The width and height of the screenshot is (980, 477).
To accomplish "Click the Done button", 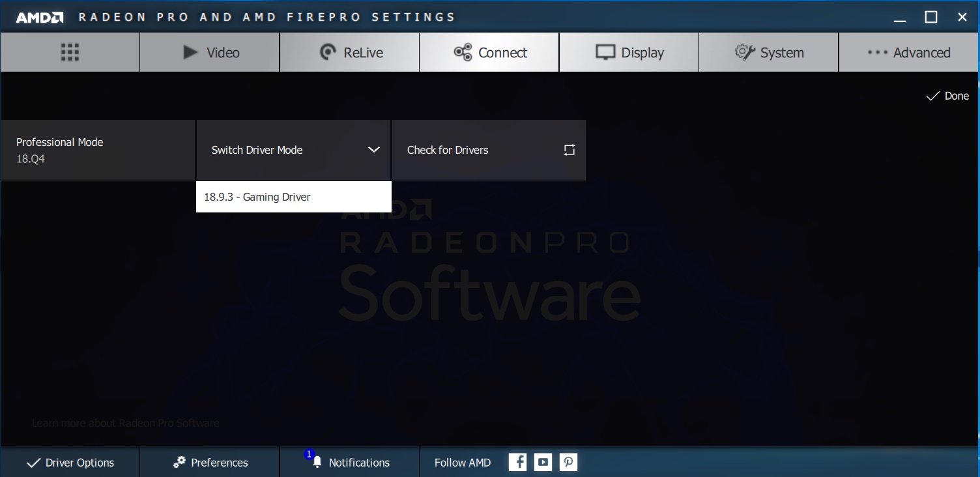I will (x=947, y=96).
